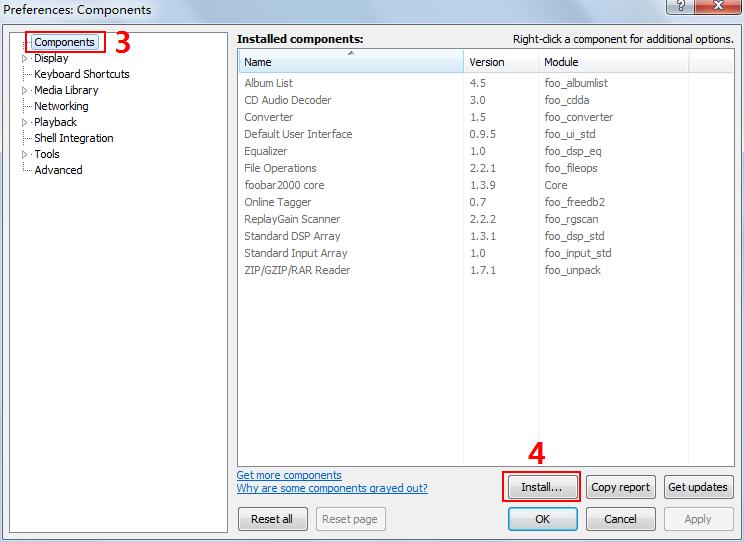Click the Reset all button
This screenshot has height=542, width=744.
[272, 519]
